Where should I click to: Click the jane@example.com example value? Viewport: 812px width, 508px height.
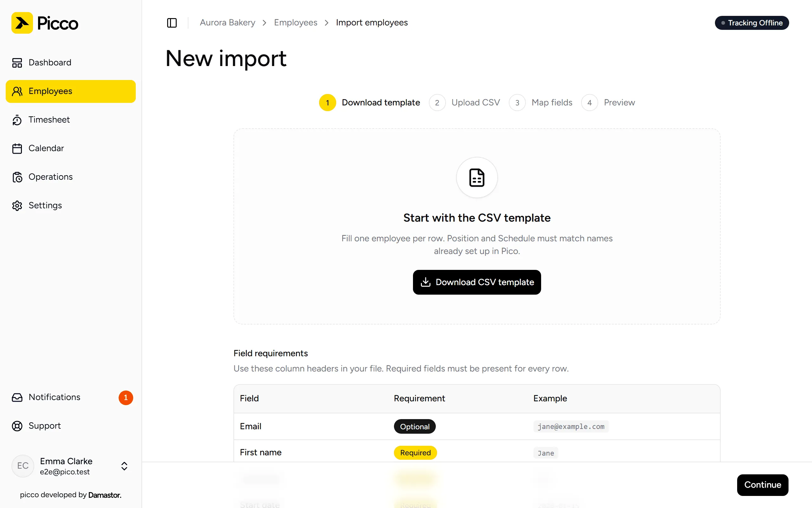tap(571, 426)
